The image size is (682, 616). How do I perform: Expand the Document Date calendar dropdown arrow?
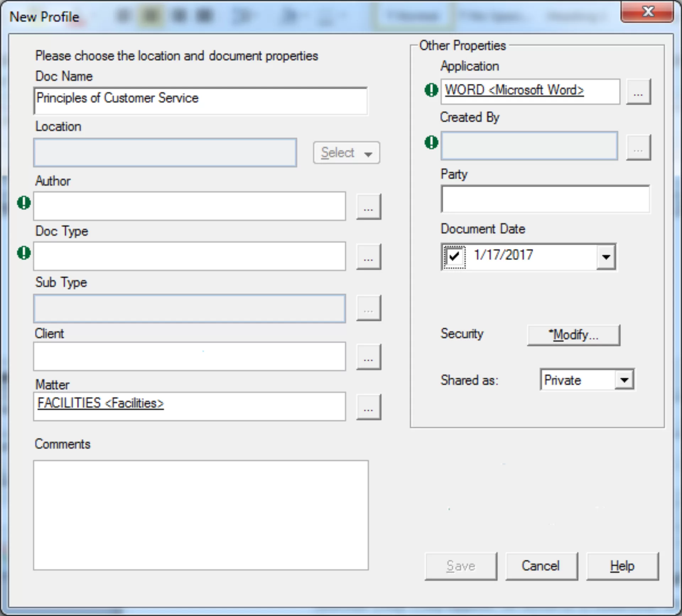tap(606, 256)
